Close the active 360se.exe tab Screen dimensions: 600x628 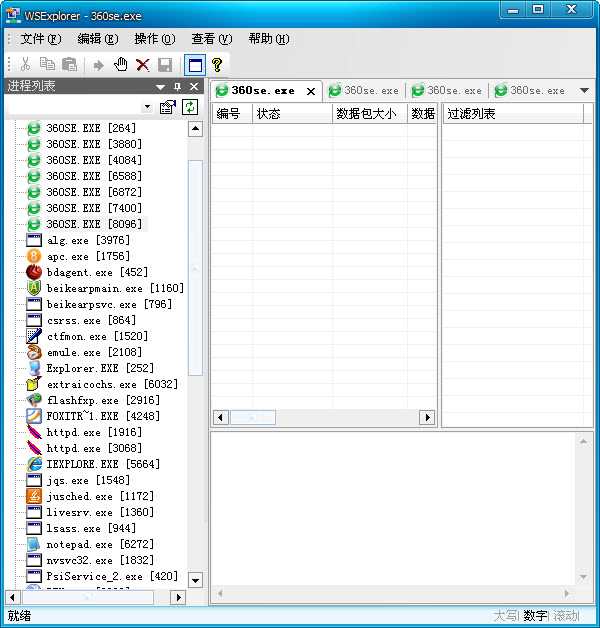click(x=311, y=91)
